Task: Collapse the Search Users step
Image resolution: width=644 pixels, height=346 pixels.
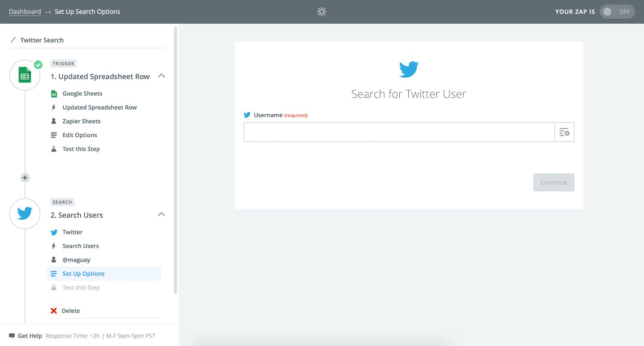Action: coord(161,214)
